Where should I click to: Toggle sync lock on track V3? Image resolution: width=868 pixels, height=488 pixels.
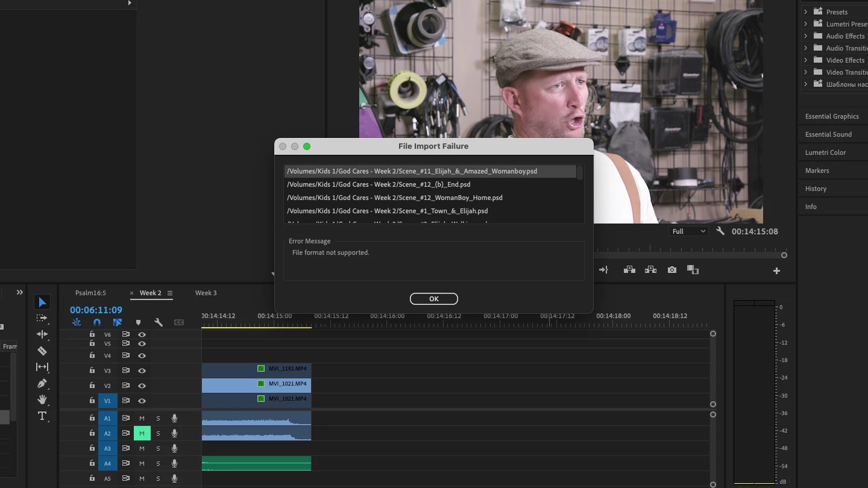coord(126,371)
